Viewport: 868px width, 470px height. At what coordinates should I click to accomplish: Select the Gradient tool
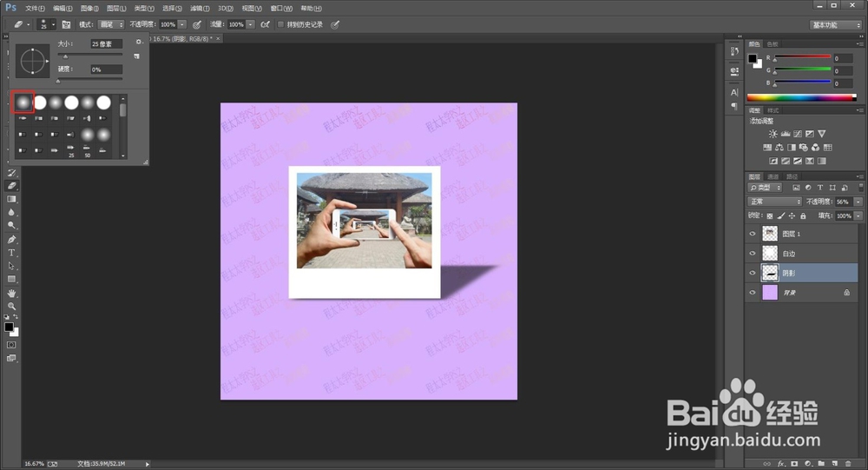11,199
